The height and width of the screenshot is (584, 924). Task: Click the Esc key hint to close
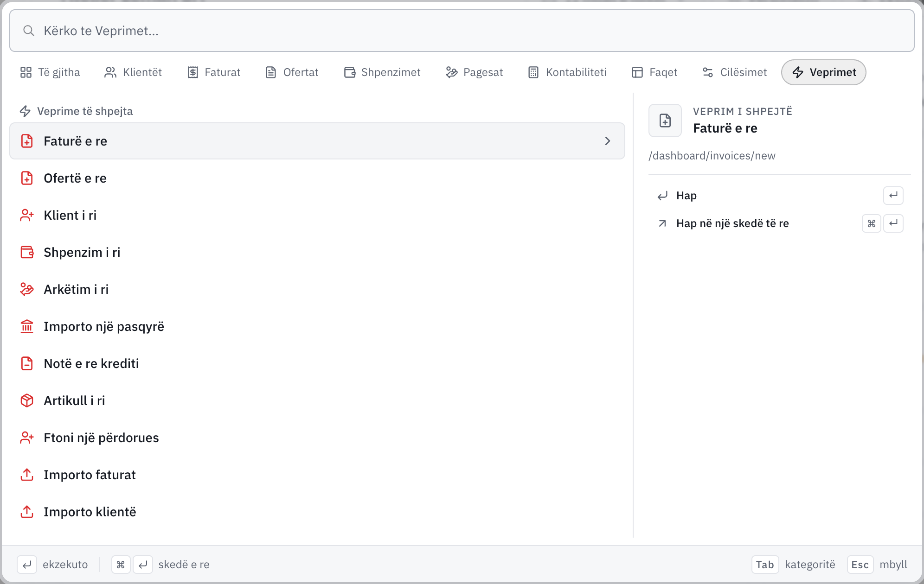pyautogui.click(x=860, y=565)
